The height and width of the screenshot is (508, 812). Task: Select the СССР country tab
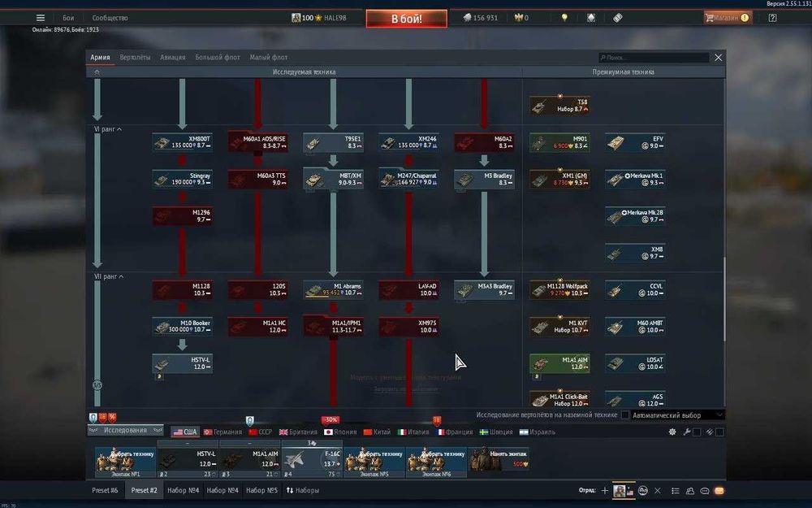[x=260, y=432]
